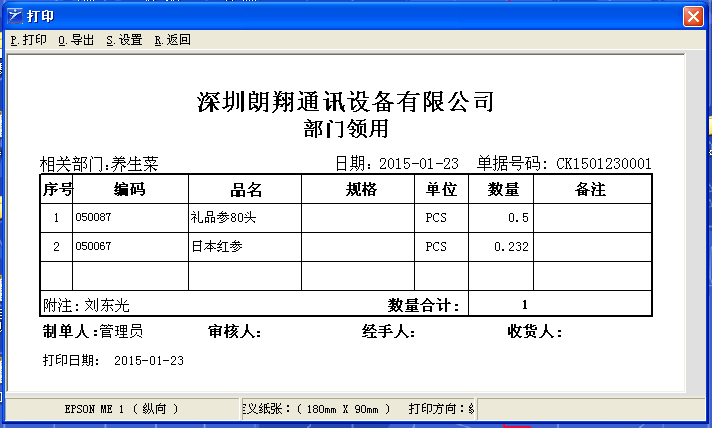712x428 pixels.
Task: Close the 打印 preview window
Action: coord(691,17)
